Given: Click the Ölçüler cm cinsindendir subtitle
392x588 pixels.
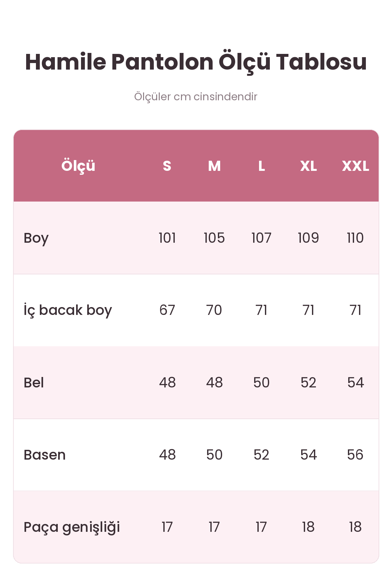Looking at the screenshot, I should click(196, 97).
